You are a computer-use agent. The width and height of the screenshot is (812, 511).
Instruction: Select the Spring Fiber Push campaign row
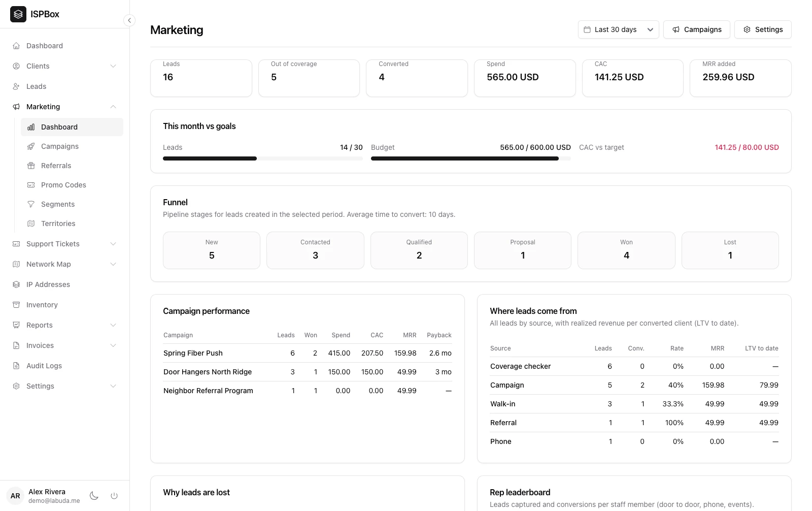coord(308,353)
